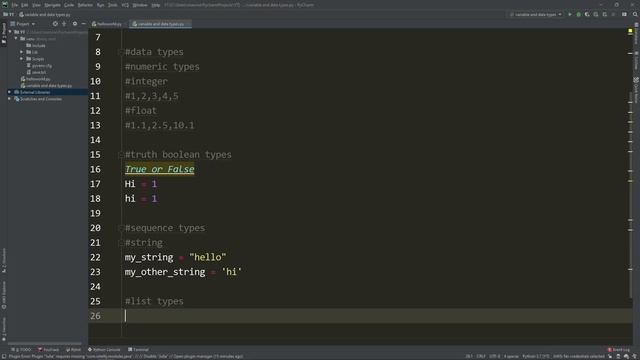
Task: Open the TODO tool window button
Action: tap(21, 349)
